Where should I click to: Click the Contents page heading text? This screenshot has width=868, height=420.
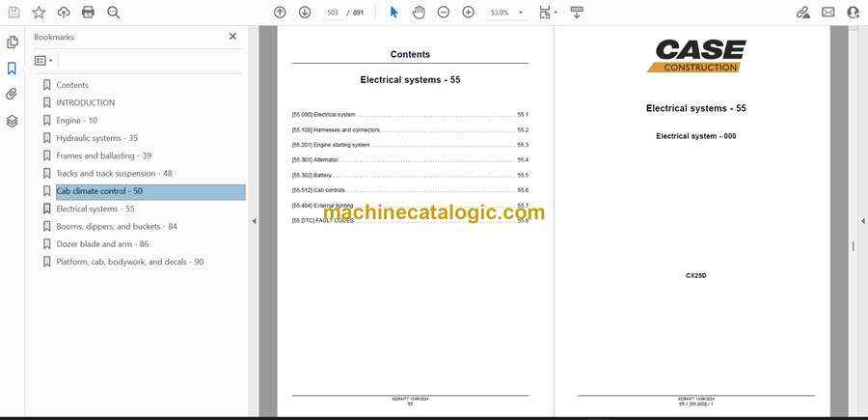pos(410,54)
